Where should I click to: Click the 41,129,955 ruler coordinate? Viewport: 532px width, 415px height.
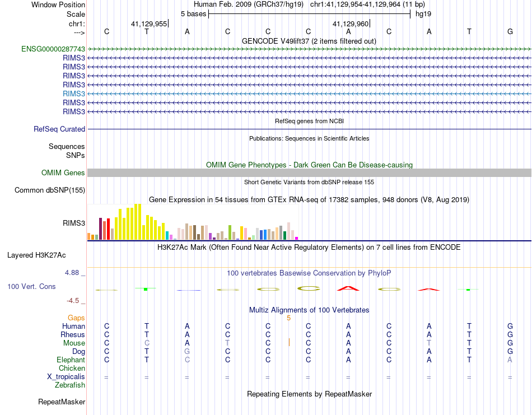click(149, 24)
